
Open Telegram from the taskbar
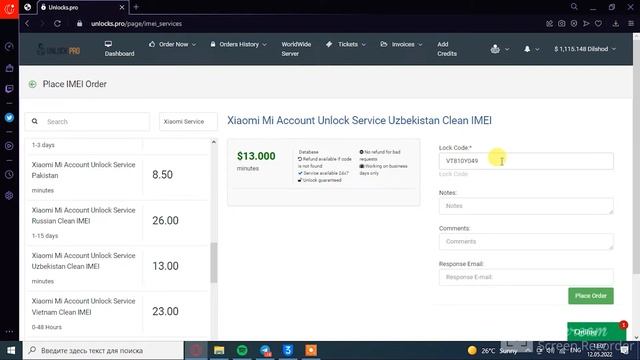pyautogui.click(x=265, y=351)
